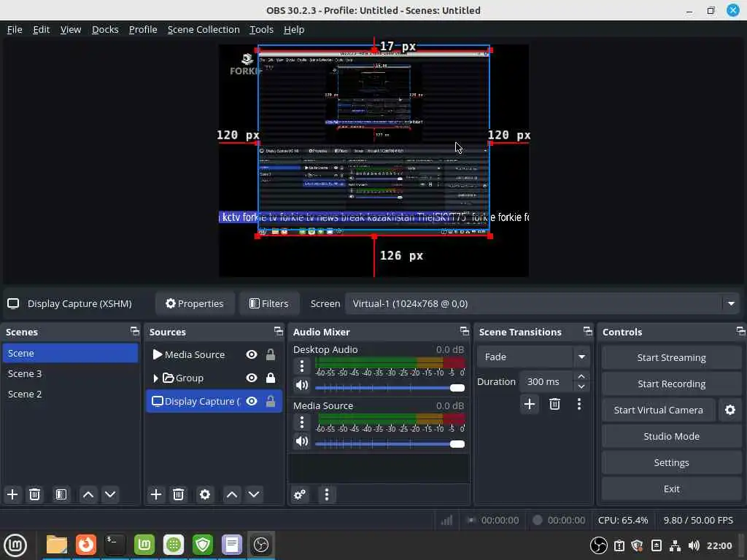Open Media Source audio options three dots
This screenshot has width=747, height=560.
301,422
